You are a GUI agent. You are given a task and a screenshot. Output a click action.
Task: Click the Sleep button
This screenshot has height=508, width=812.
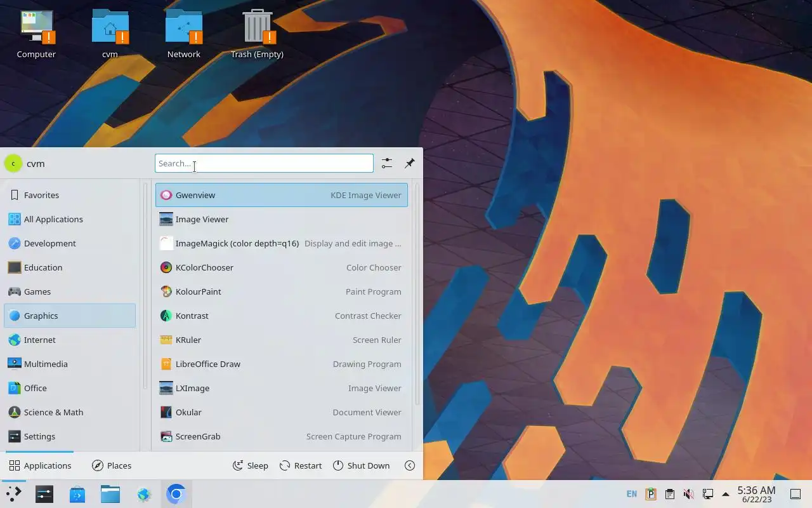pyautogui.click(x=251, y=465)
